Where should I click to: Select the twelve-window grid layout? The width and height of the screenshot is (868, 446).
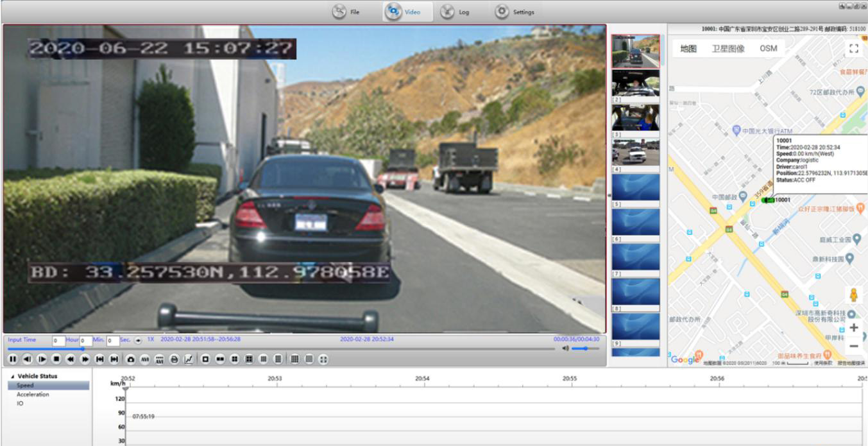pos(278,359)
